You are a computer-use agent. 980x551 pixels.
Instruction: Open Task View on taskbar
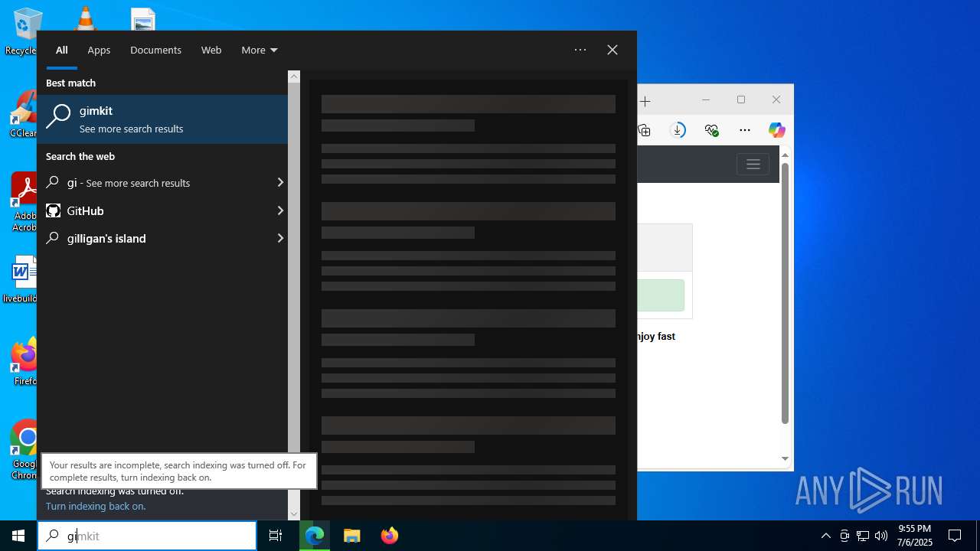[276, 536]
